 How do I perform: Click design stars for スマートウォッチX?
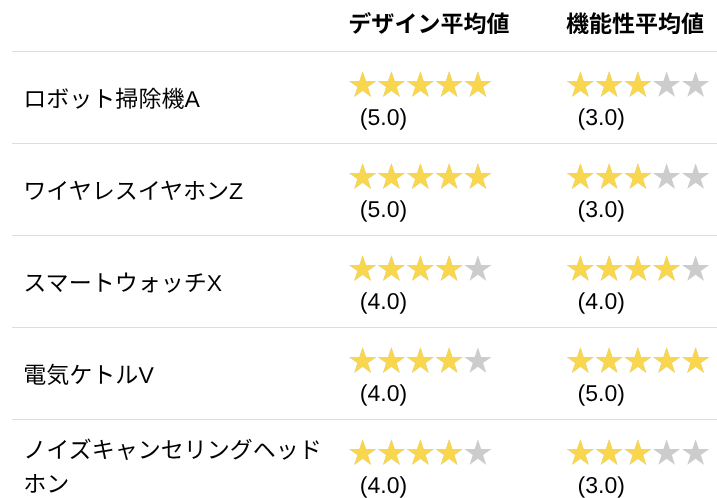pos(420,269)
